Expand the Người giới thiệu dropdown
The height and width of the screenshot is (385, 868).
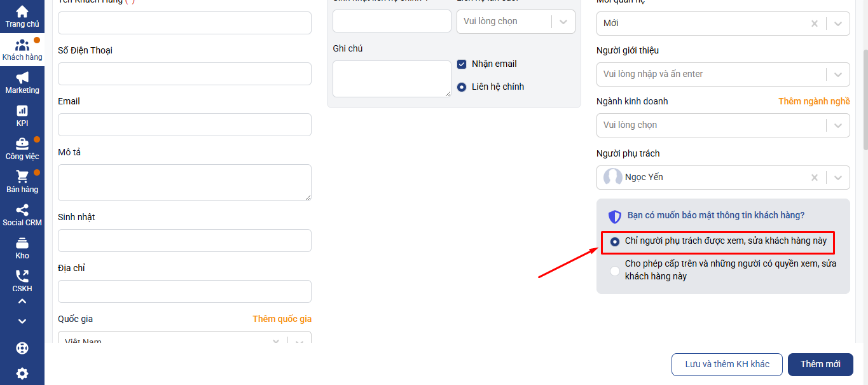(838, 74)
